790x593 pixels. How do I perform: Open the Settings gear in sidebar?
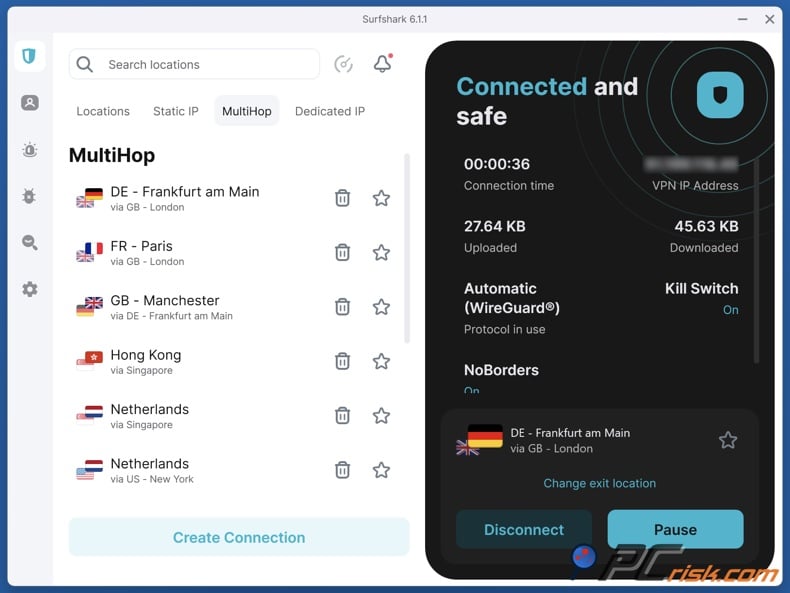pos(30,289)
